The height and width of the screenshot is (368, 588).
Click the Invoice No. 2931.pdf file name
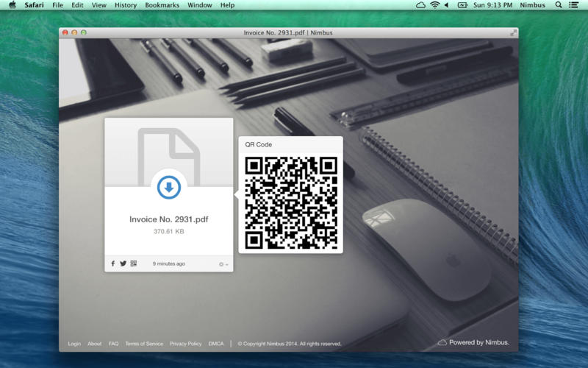(x=169, y=219)
